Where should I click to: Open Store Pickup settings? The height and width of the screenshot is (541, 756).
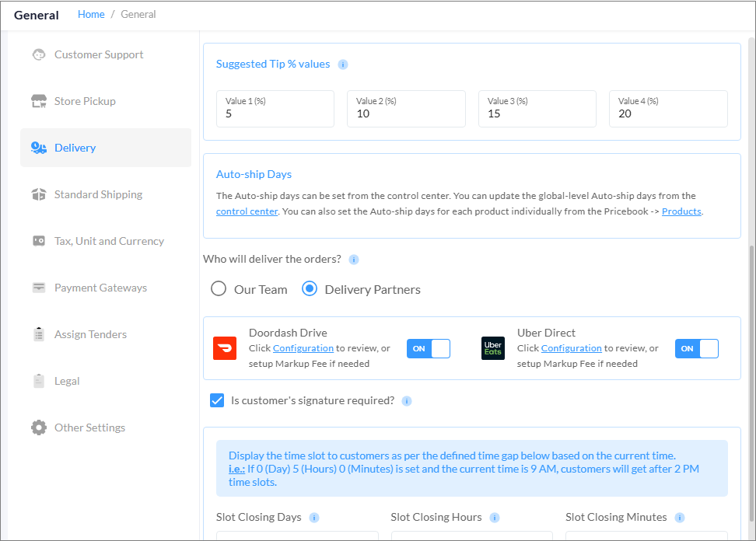click(106, 101)
